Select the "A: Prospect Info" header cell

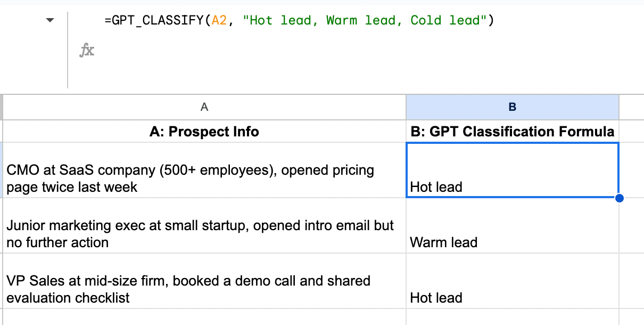coord(204,132)
